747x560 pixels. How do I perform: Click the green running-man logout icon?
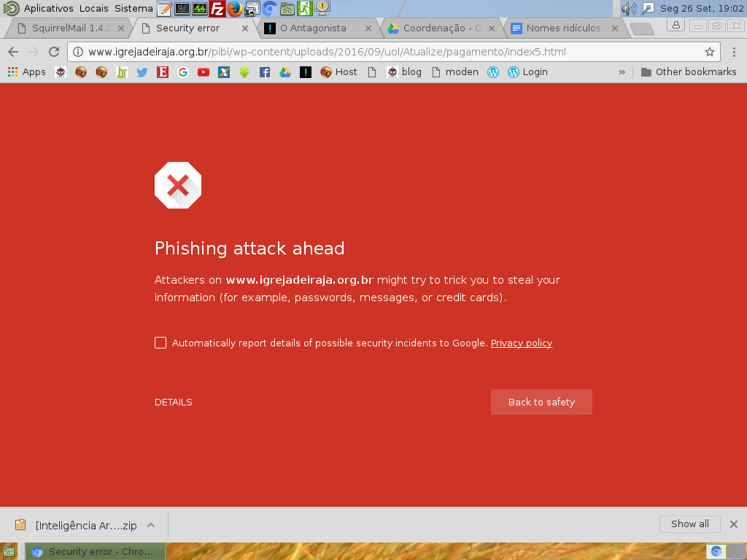[x=304, y=9]
